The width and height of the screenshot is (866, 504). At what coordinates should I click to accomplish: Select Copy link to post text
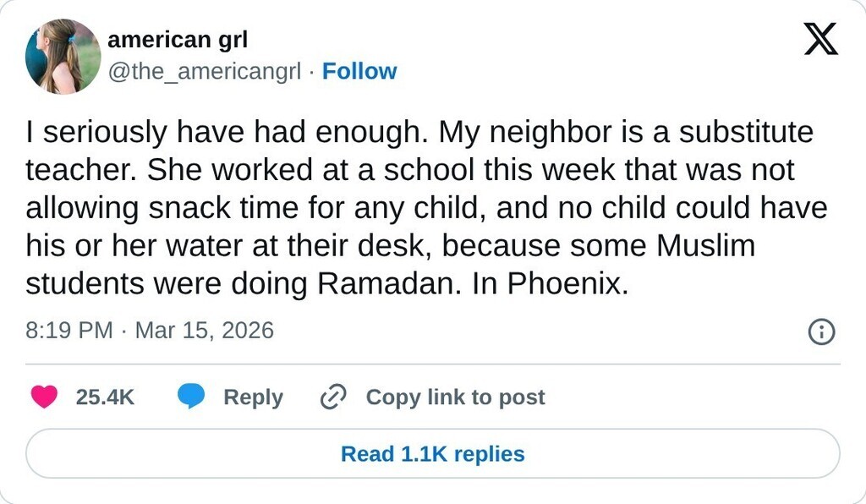click(x=455, y=397)
